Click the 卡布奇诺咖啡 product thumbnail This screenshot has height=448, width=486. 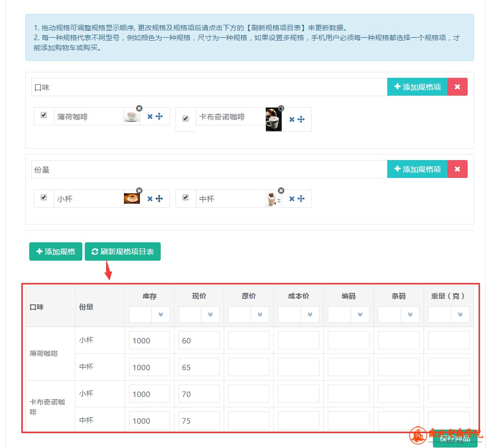(x=274, y=119)
